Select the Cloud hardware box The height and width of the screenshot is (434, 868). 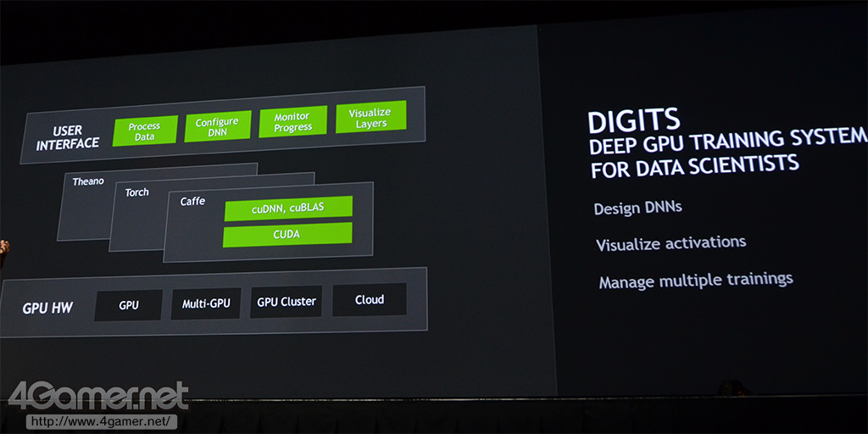pos(370,300)
